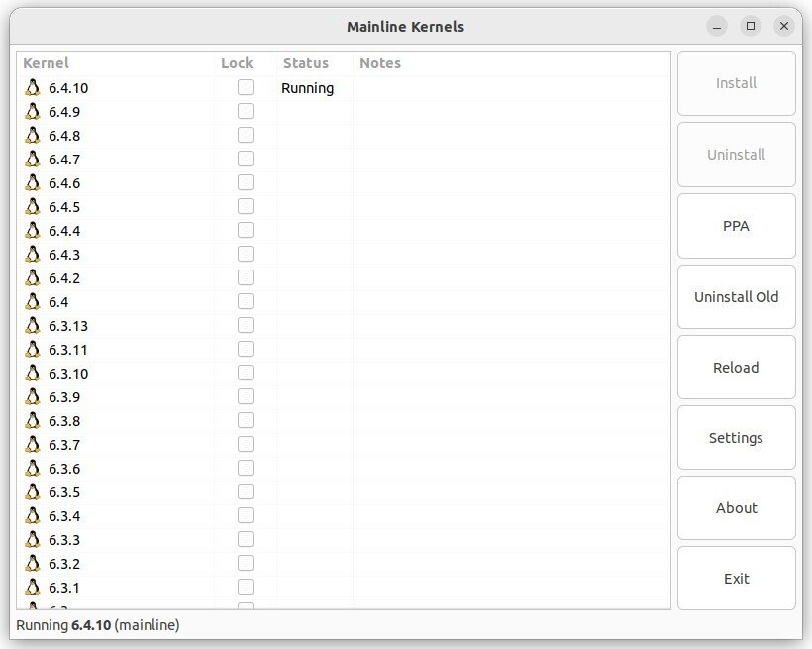This screenshot has width=812, height=649.
Task: Open the PPA button
Action: click(736, 226)
